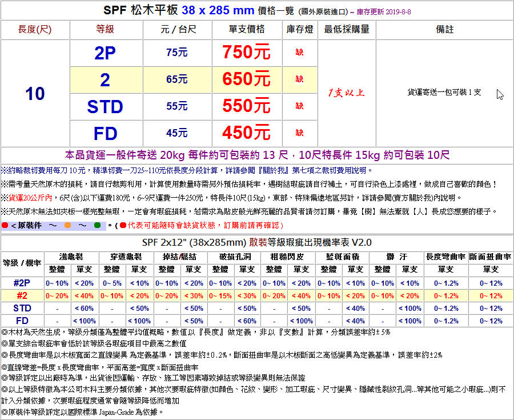Viewport: 514px width, 420px height.
Task: Click the 長度彎曲率 column header
Action: tap(446, 257)
